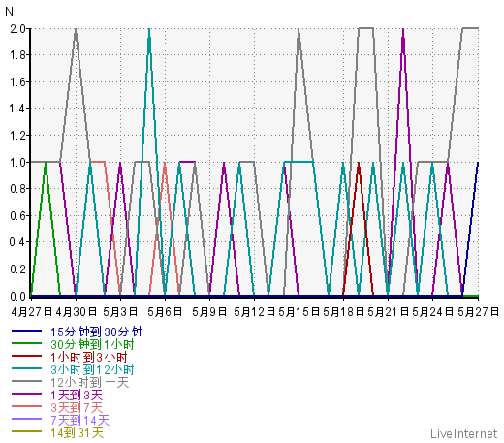504x443 pixels.
Task: Click the 1.0 value on the Y axis
Action: (17, 162)
